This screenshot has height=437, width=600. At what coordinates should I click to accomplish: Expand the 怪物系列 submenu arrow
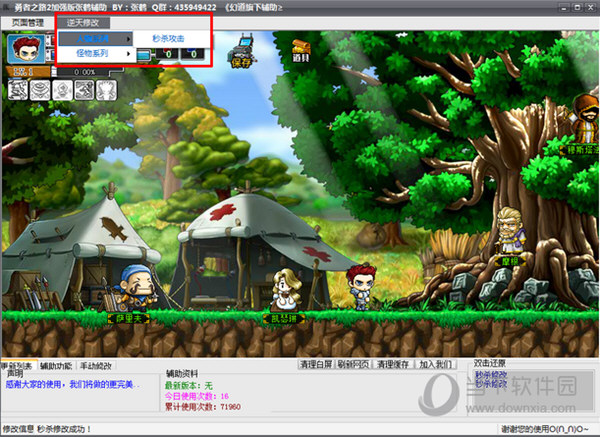[x=129, y=54]
